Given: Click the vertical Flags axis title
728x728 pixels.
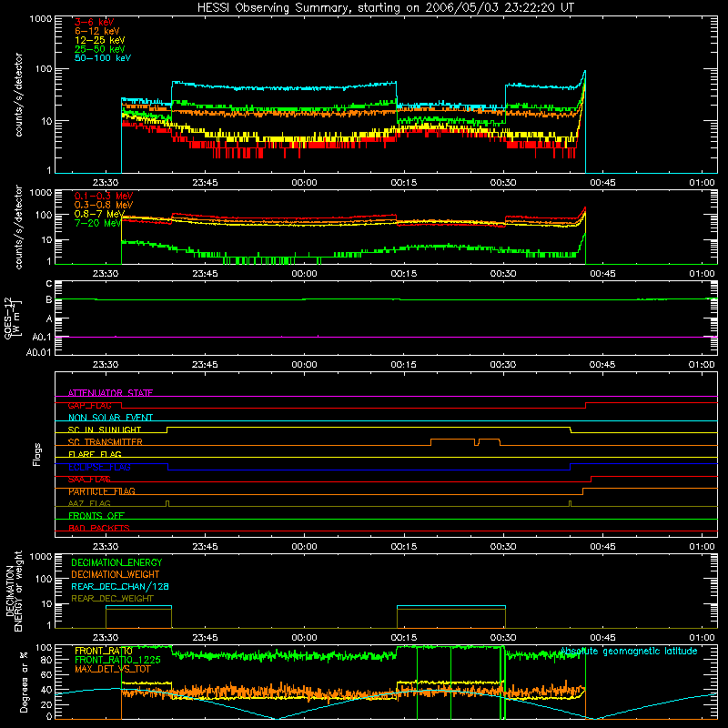Looking at the screenshot, I should [x=37, y=454].
